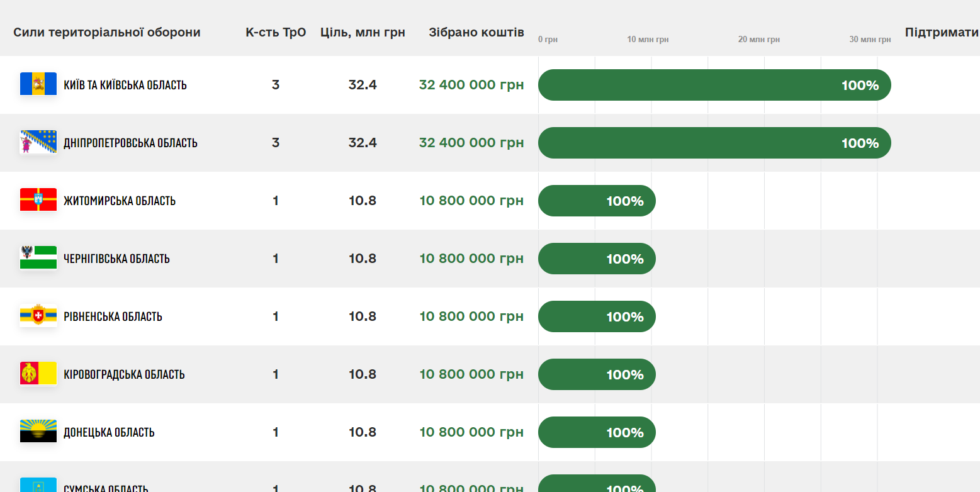Viewport: 980px width, 492px height.
Task: Select 'ЖИТОМИРСЬКА ОБЛАСТЬ' row label
Action: (120, 201)
